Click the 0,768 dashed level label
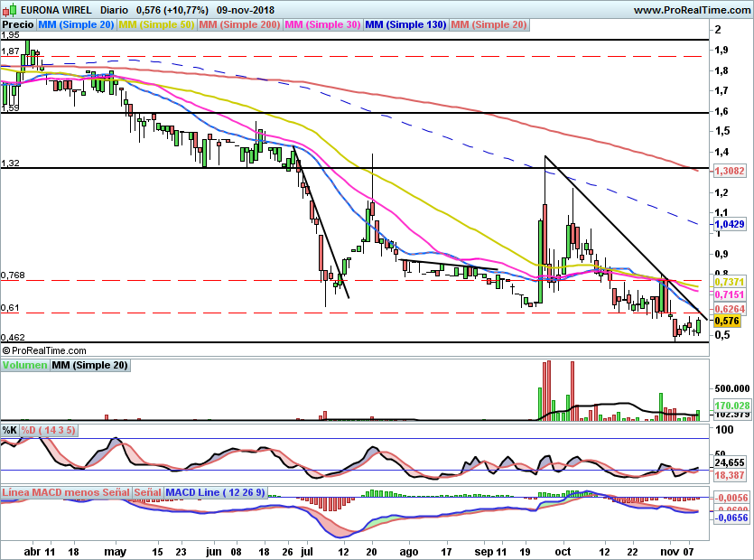Viewport: 754px width, 560px height. (13, 275)
